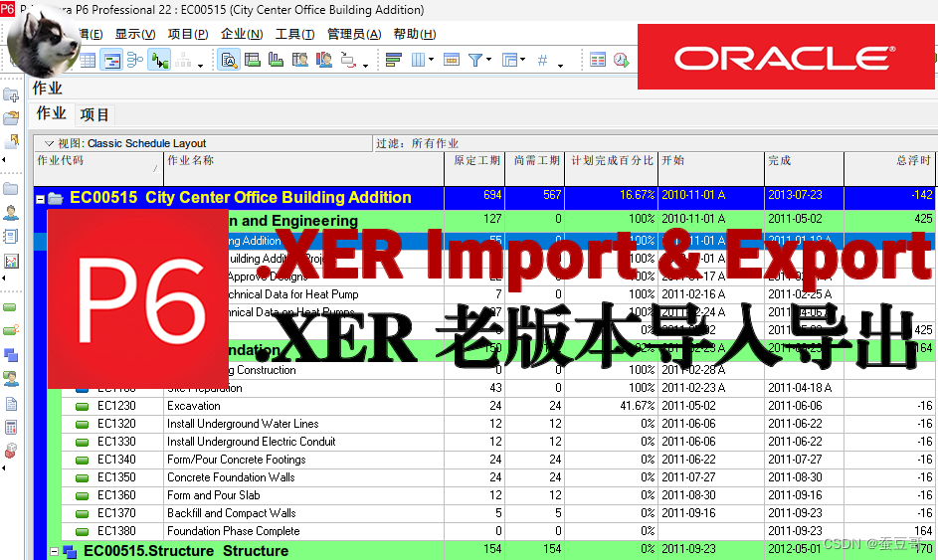Open the Timescale icon
The height and width of the screenshot is (560, 938).
pyautogui.click(x=452, y=60)
